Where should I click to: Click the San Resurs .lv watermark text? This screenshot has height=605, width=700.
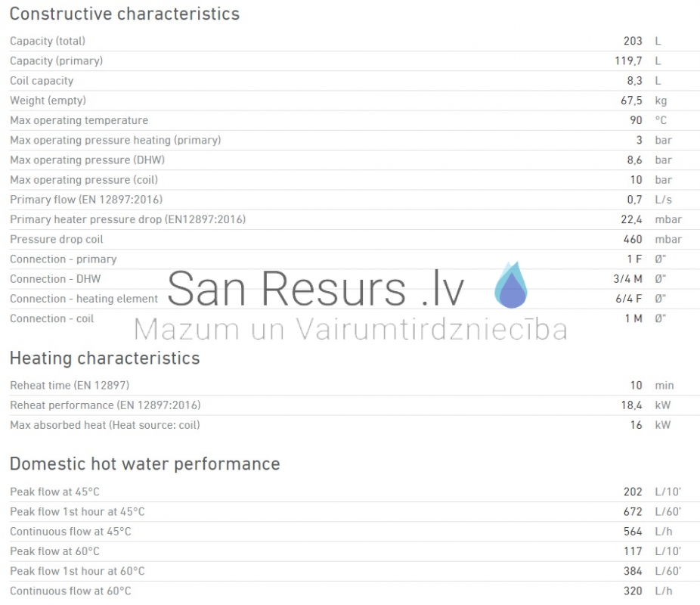(316, 289)
